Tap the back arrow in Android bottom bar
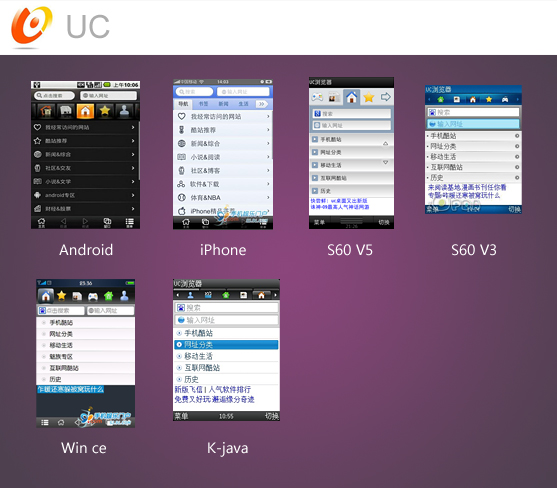557x488 pixels. click(63, 222)
